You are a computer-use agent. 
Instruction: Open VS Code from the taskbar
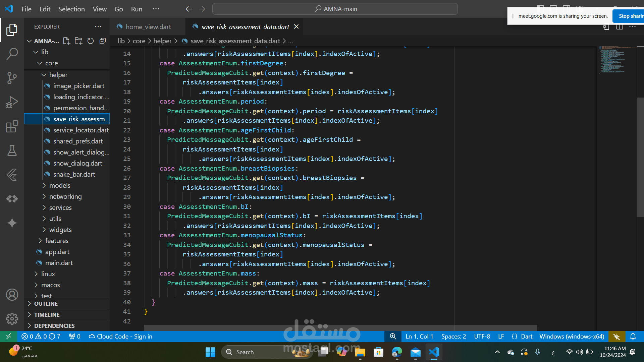coord(434,352)
